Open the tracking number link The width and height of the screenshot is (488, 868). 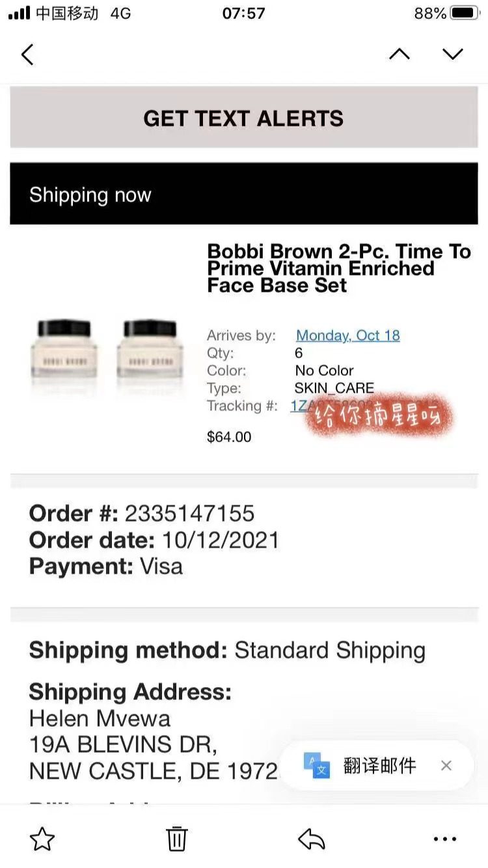pyautogui.click(x=299, y=406)
